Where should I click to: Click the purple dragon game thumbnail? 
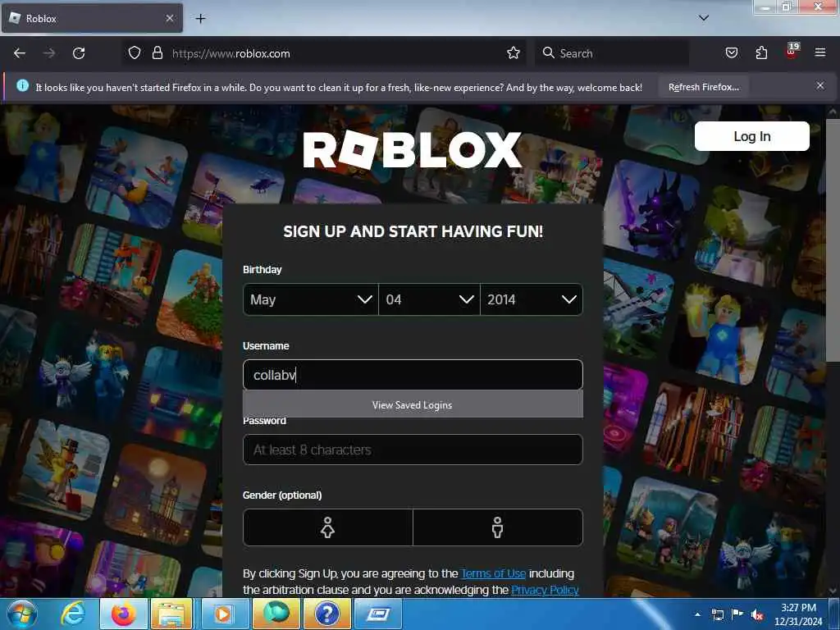pos(652,211)
